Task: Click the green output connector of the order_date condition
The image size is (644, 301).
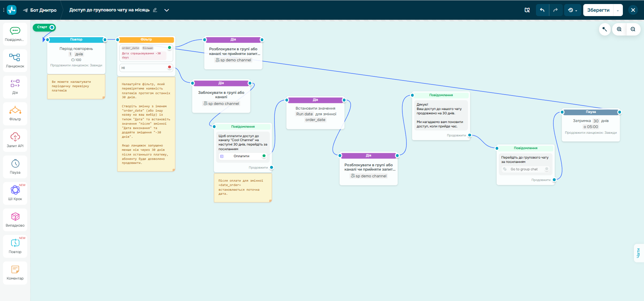Action: coord(169,48)
